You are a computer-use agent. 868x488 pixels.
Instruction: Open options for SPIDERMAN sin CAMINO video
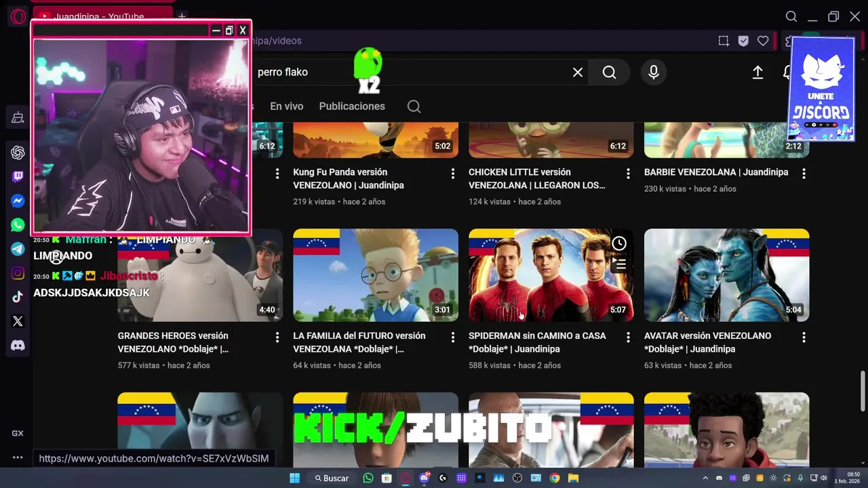[628, 337]
